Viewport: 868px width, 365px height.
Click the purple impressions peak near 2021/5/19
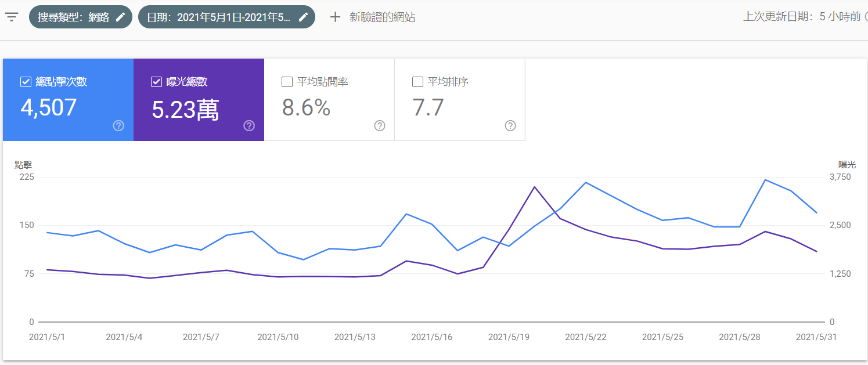tap(534, 187)
